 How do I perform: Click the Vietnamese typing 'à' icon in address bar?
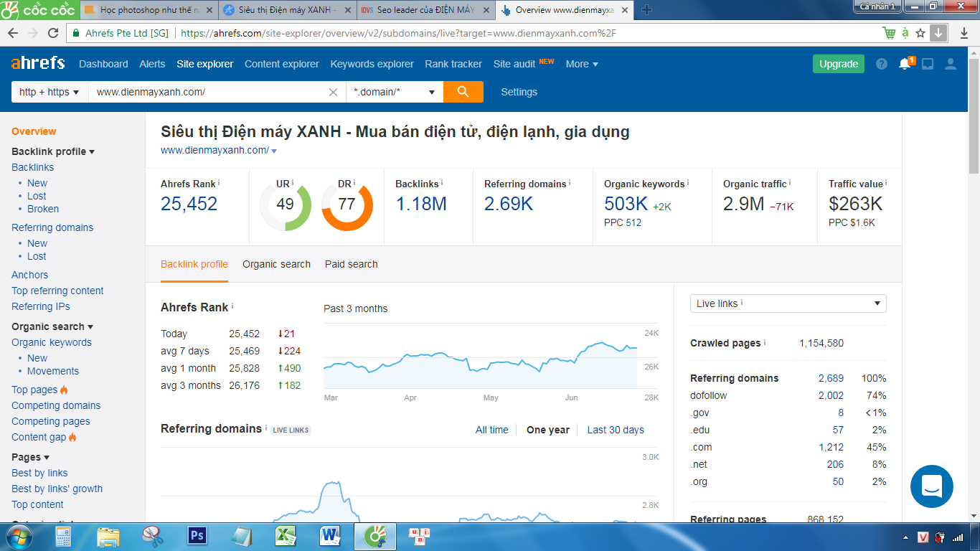(x=905, y=33)
